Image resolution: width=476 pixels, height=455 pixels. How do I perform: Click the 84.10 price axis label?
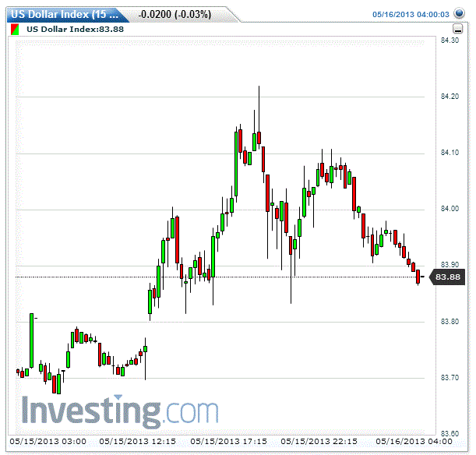(450, 153)
